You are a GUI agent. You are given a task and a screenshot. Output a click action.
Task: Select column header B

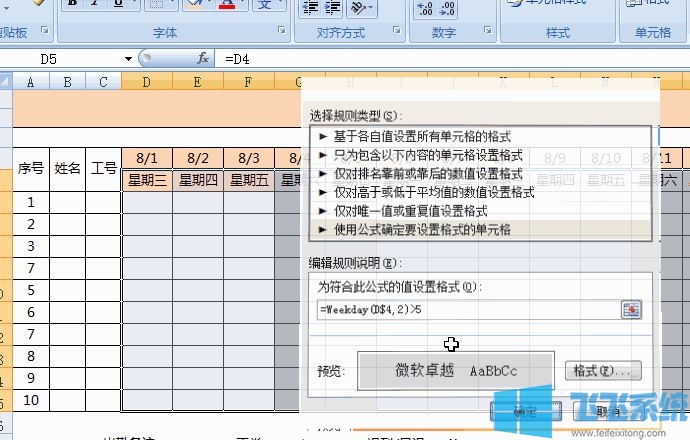pyautogui.click(x=67, y=82)
